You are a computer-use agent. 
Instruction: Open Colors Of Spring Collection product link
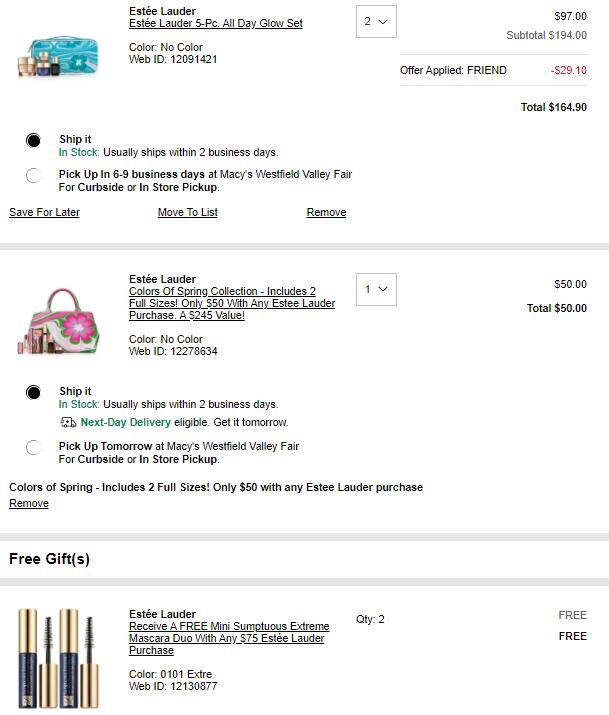click(x=231, y=303)
